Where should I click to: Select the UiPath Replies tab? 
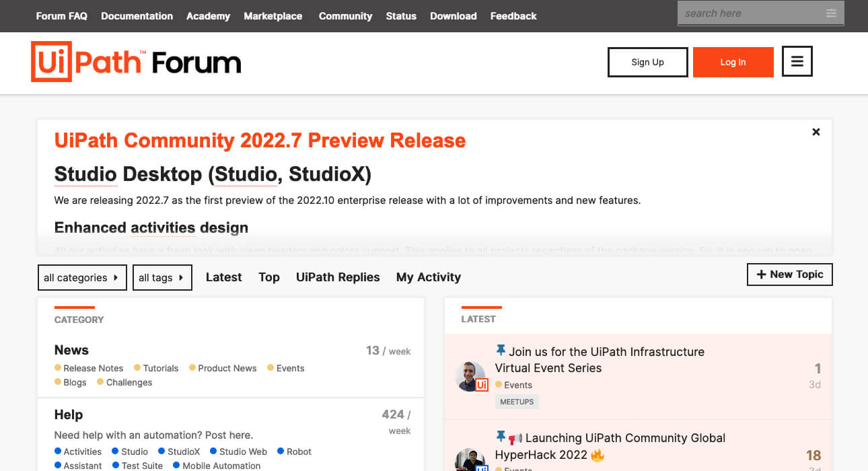tap(338, 277)
